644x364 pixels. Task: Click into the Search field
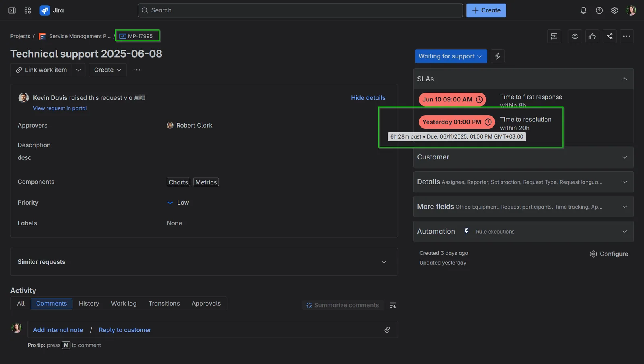(x=300, y=10)
